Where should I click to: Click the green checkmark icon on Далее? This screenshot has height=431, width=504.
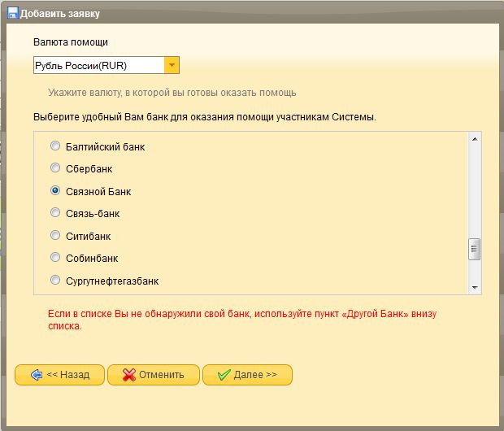224,375
